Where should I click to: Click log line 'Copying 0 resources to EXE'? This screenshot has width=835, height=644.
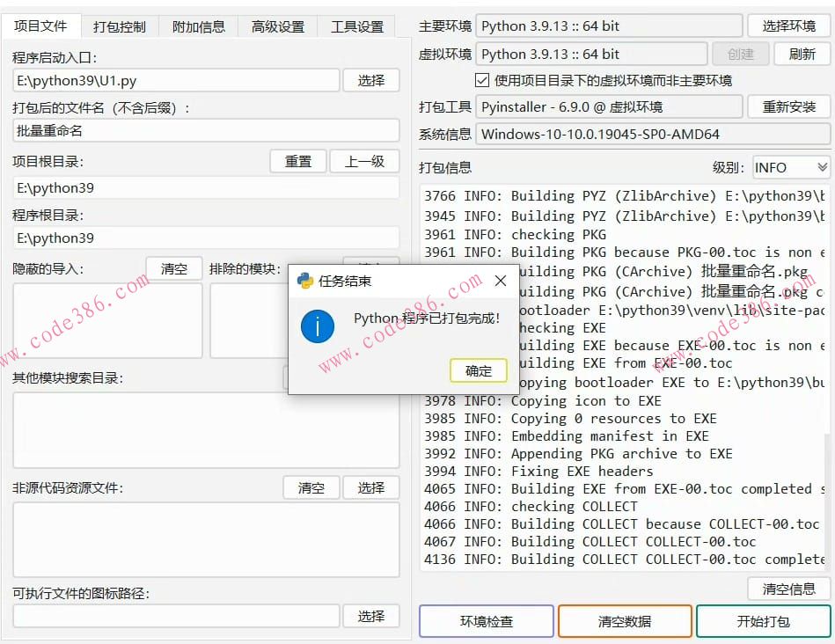tap(570, 418)
